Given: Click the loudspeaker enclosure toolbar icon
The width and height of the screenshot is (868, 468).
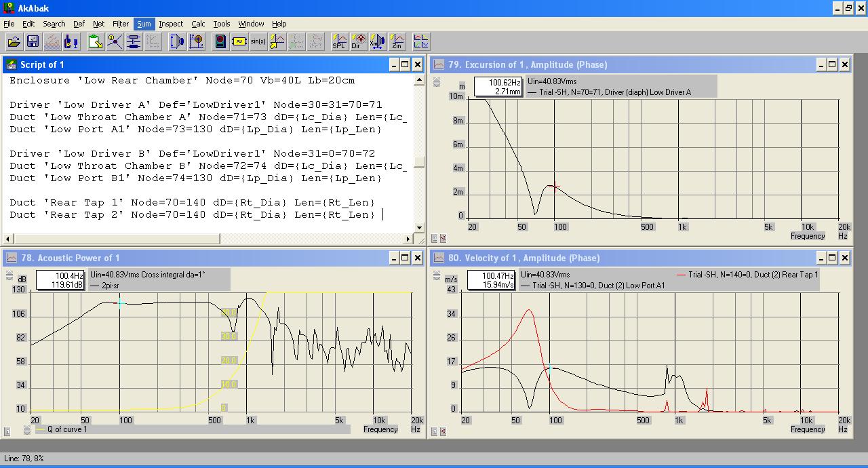Looking at the screenshot, I should click(220, 42).
